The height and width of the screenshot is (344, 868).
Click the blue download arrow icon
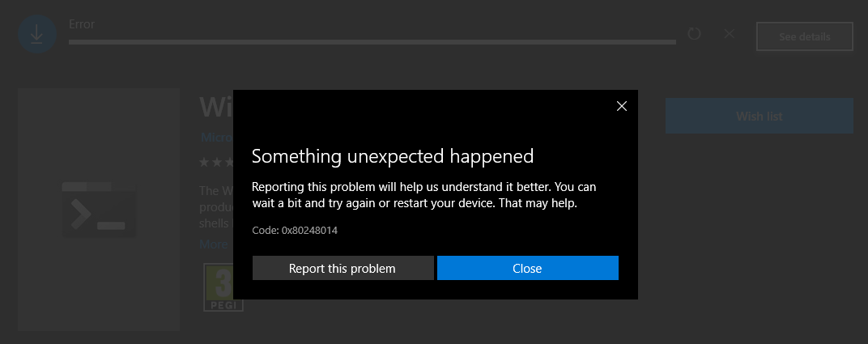pyautogui.click(x=37, y=34)
